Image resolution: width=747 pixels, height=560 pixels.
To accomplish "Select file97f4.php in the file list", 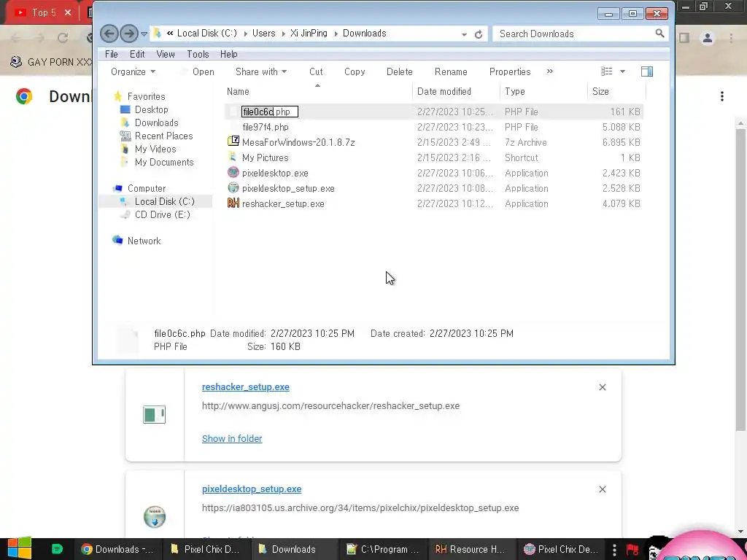I will (x=266, y=127).
